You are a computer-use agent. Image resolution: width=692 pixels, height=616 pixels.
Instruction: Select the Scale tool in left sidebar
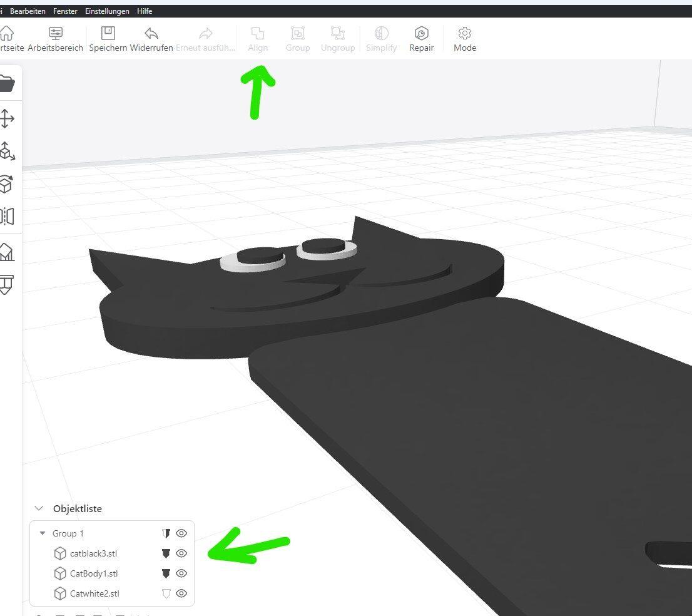coord(7,151)
